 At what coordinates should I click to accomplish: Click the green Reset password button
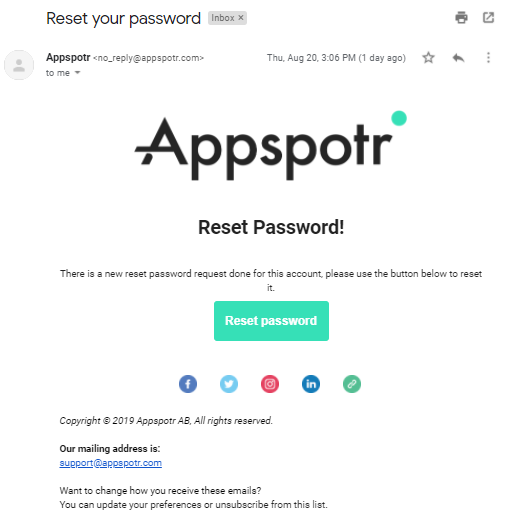click(271, 321)
